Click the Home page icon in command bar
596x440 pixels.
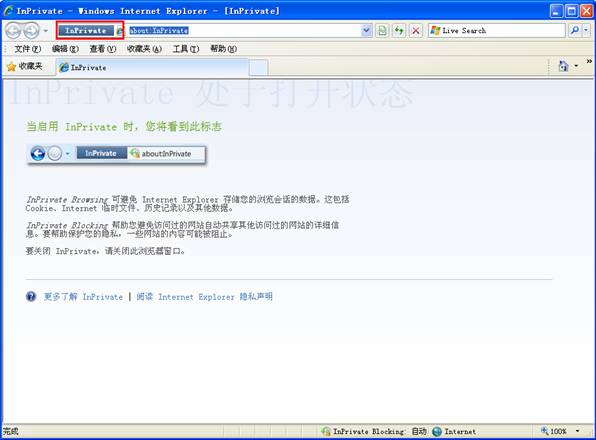tap(563, 66)
